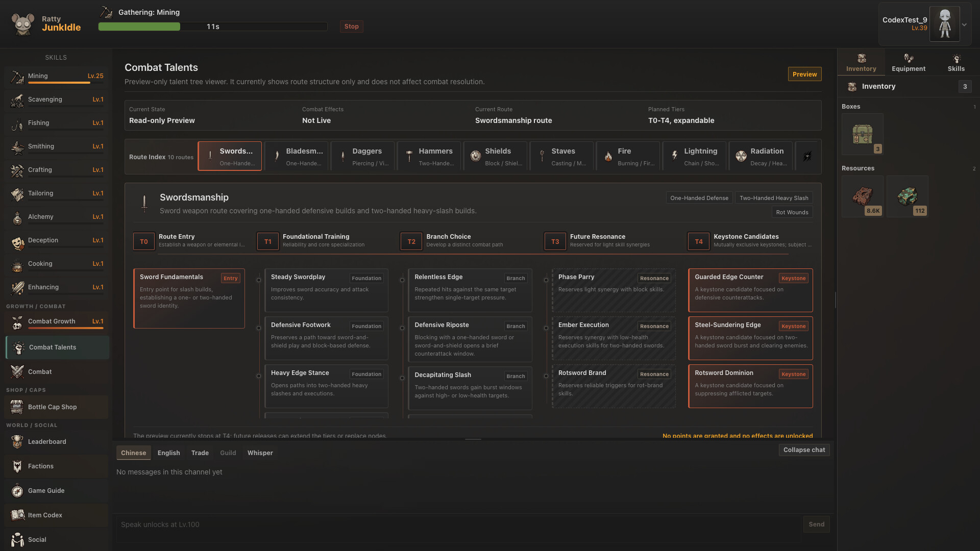Select the English chat channel
The image size is (980, 551).
[x=168, y=453]
